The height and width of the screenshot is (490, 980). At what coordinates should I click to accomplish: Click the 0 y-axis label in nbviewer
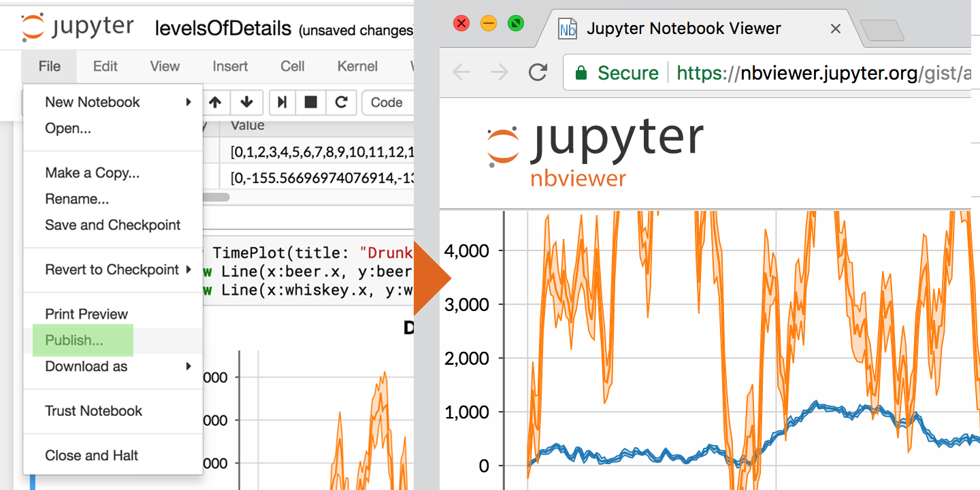pyautogui.click(x=484, y=466)
